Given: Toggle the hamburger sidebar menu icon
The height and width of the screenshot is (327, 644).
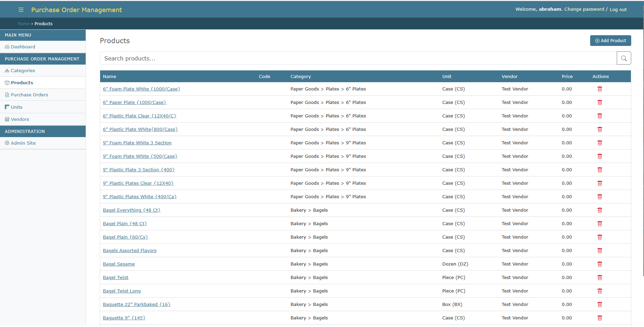Looking at the screenshot, I should (x=21, y=10).
